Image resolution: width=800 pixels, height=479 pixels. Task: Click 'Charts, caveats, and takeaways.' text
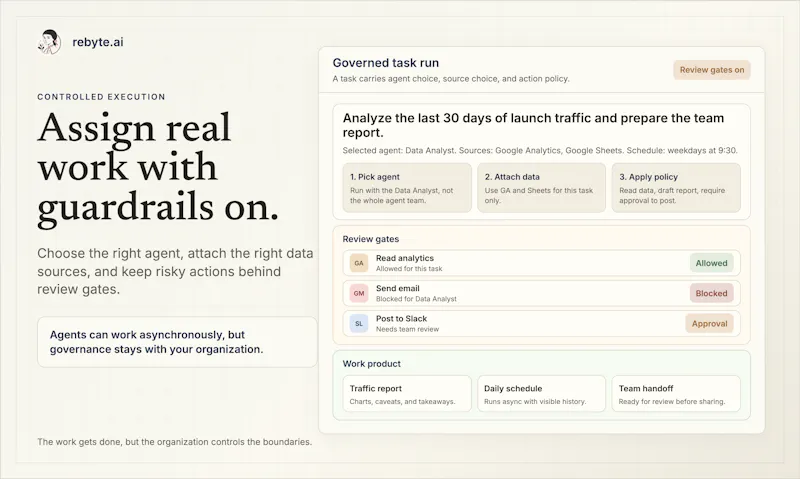point(402,401)
